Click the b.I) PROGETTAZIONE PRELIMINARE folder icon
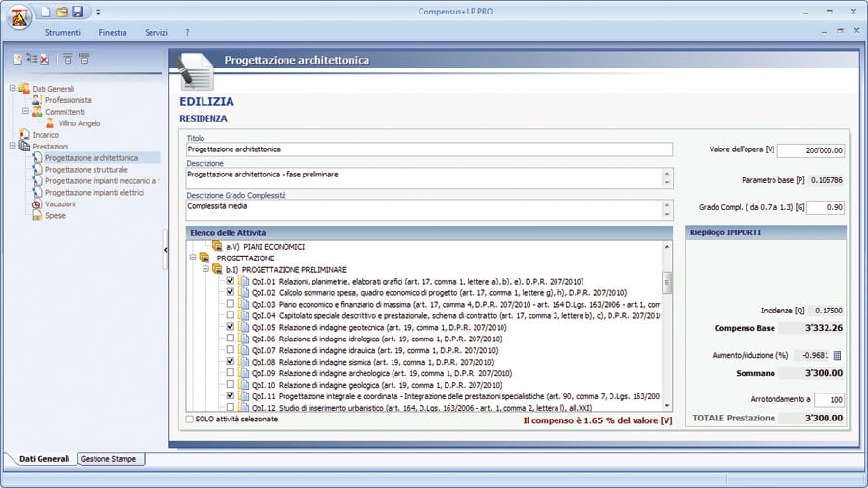868x488 pixels. click(x=218, y=269)
